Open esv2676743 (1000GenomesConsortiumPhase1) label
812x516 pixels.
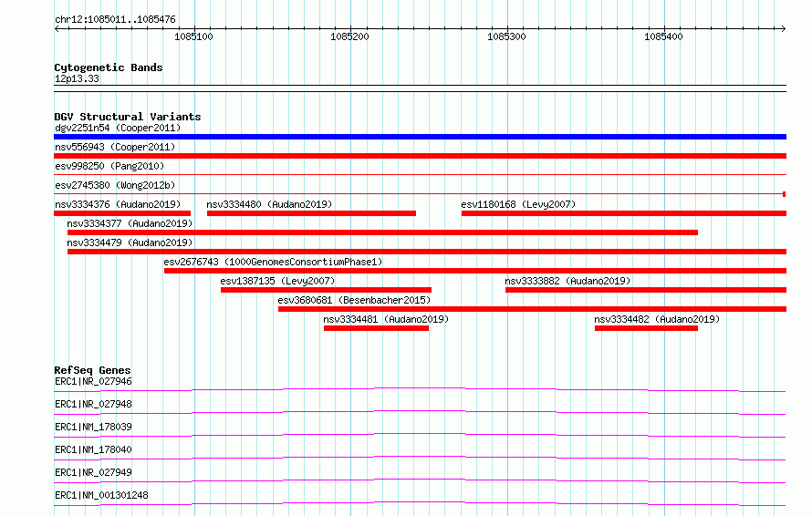pos(274,262)
